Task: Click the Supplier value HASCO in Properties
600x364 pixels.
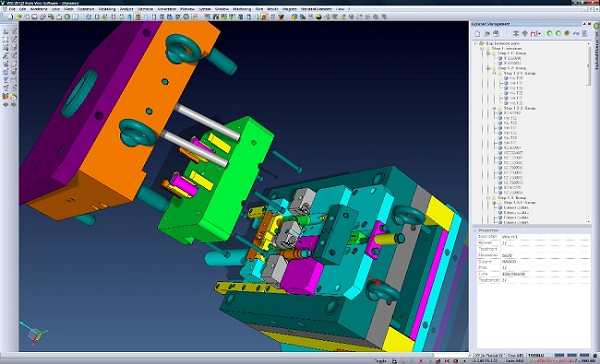Action: 509,262
